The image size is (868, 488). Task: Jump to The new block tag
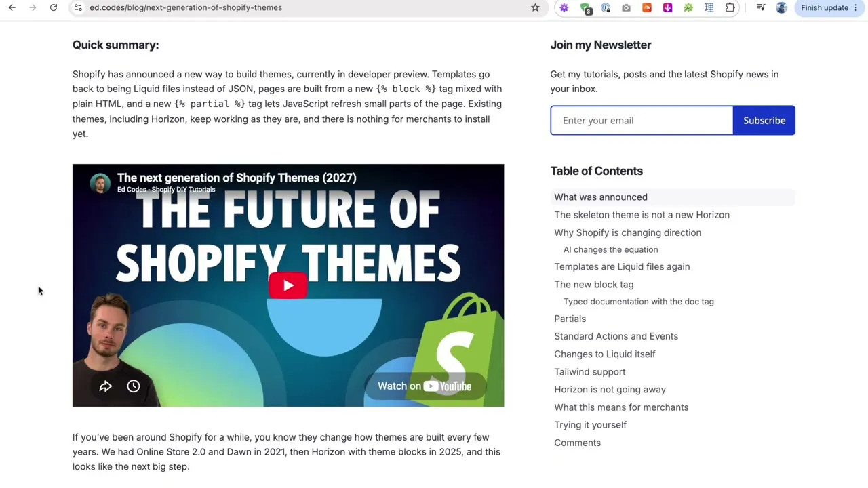[x=593, y=285]
